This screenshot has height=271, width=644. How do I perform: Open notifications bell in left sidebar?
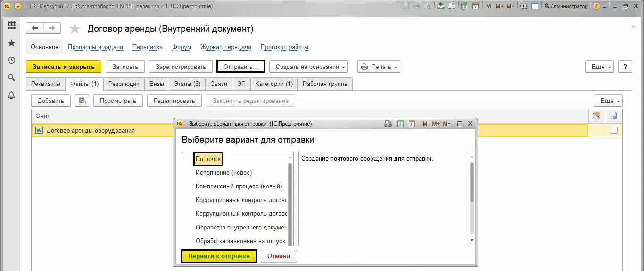[11, 95]
